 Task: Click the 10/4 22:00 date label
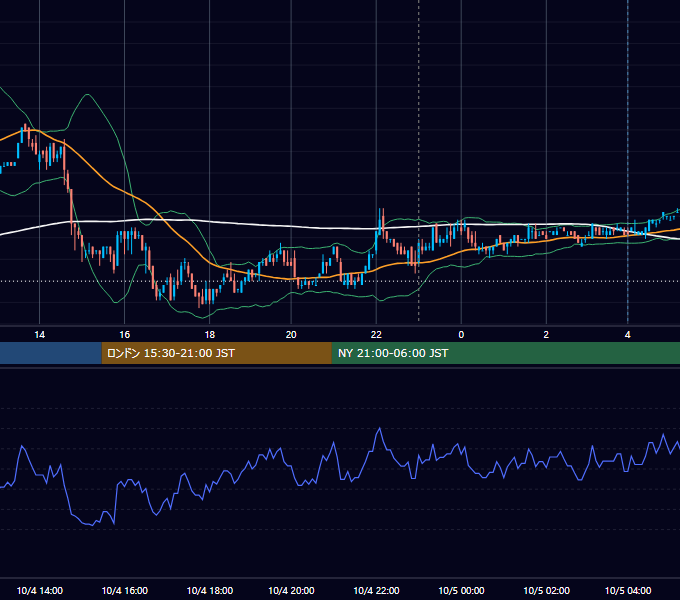pyautogui.click(x=376, y=590)
